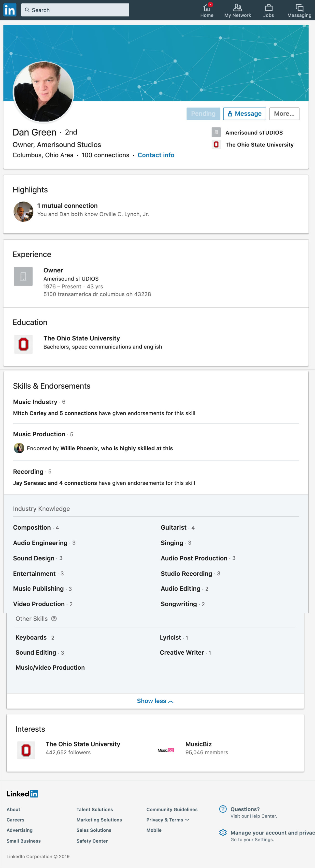Open the Contact info link
The width and height of the screenshot is (315, 868).
point(156,155)
